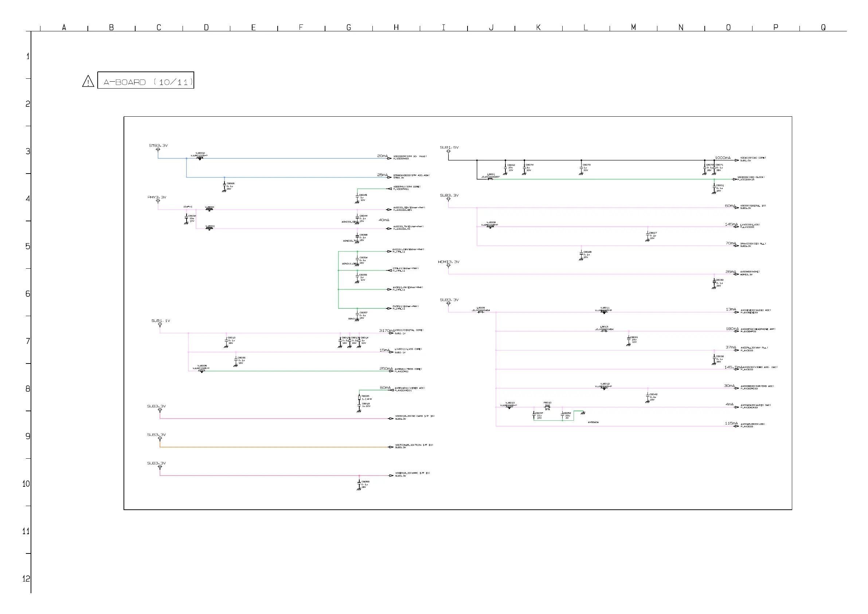The height and width of the screenshot is (614, 868).
Task: Select the VJ8002 jumper component
Action: (x=200, y=158)
